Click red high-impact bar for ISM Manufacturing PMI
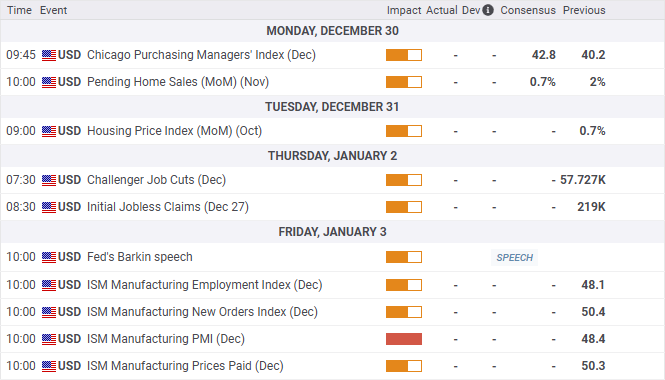The height and width of the screenshot is (380, 665). pos(404,339)
